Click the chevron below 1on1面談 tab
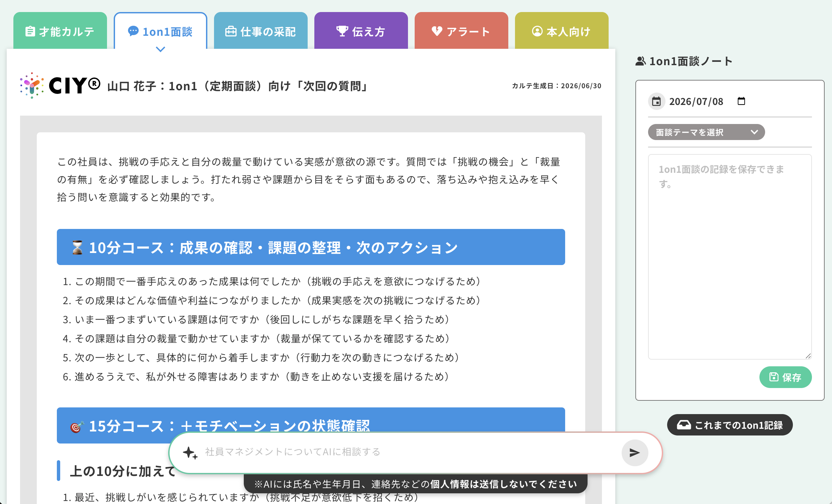The height and width of the screenshot is (504, 832). [x=161, y=49]
